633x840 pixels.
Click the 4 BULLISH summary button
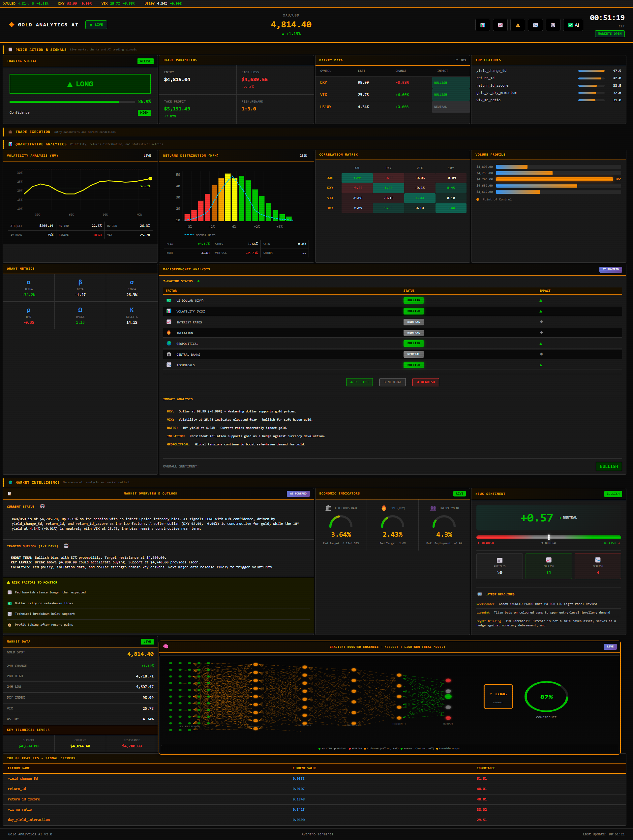point(359,382)
